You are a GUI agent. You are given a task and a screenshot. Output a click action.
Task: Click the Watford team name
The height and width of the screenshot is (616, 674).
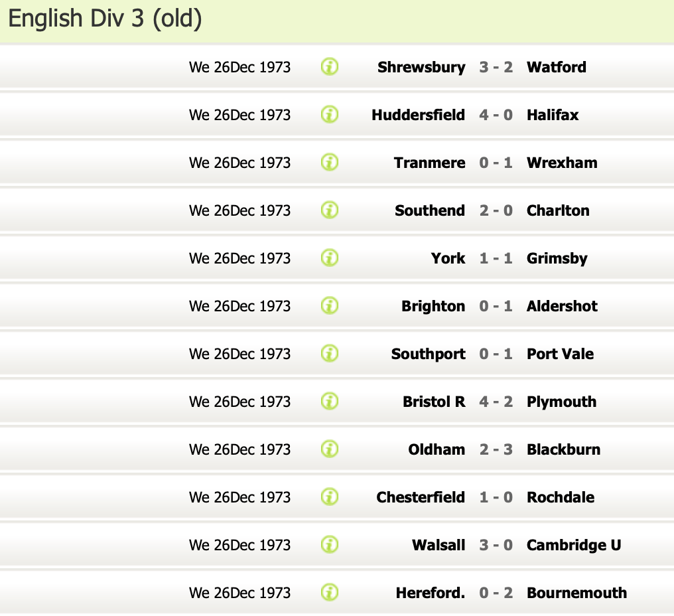coord(556,67)
